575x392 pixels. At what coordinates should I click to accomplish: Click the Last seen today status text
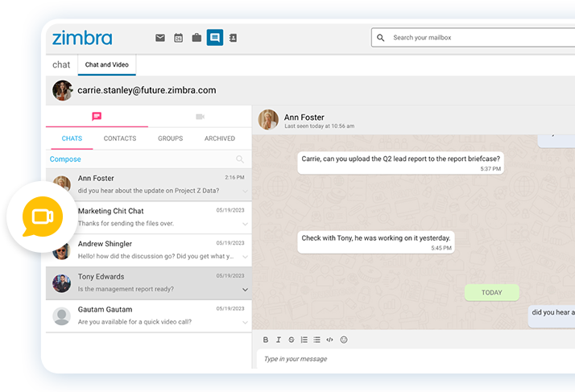pyautogui.click(x=320, y=126)
